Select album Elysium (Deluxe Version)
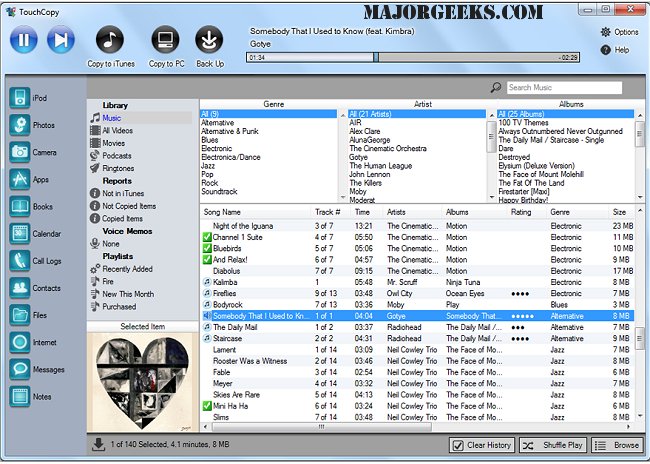 pyautogui.click(x=536, y=166)
